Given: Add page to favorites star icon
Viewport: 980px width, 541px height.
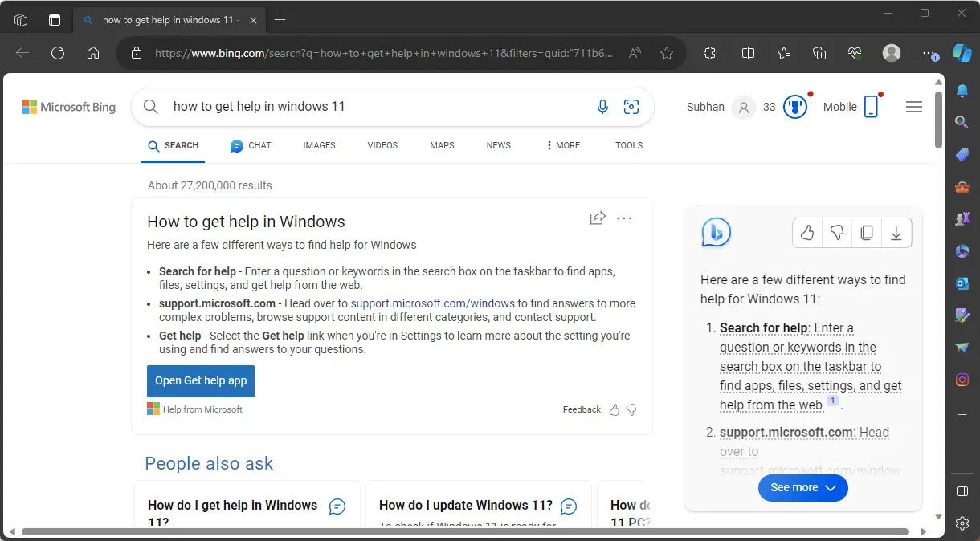Looking at the screenshot, I should point(667,53).
